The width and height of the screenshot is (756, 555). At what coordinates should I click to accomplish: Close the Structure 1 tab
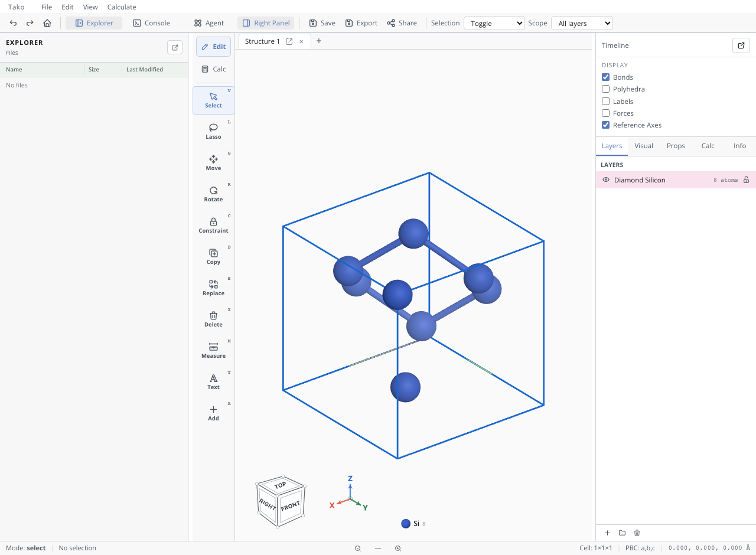(301, 41)
